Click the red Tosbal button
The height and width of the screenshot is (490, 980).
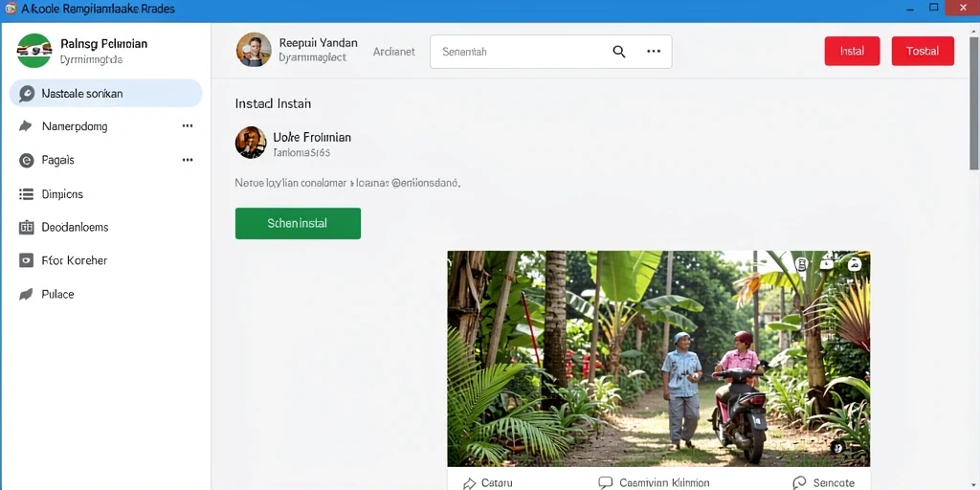[x=923, y=51]
